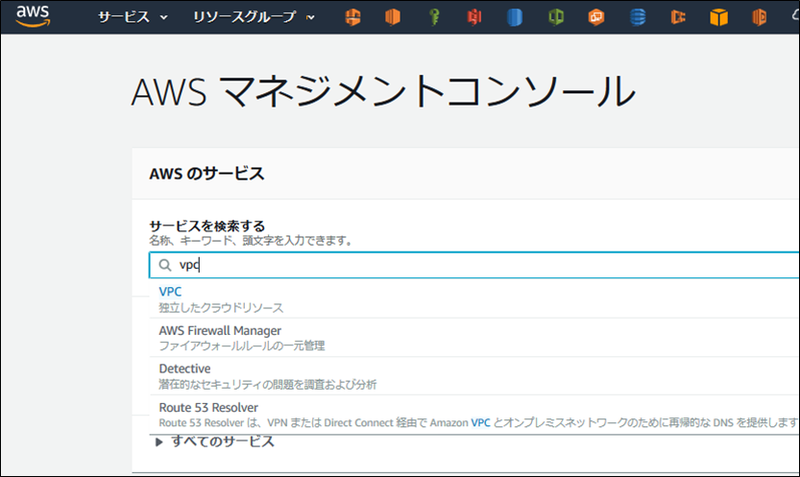Open the red bucket shortcut icon
This screenshot has width=800, height=477.
(x=474, y=17)
